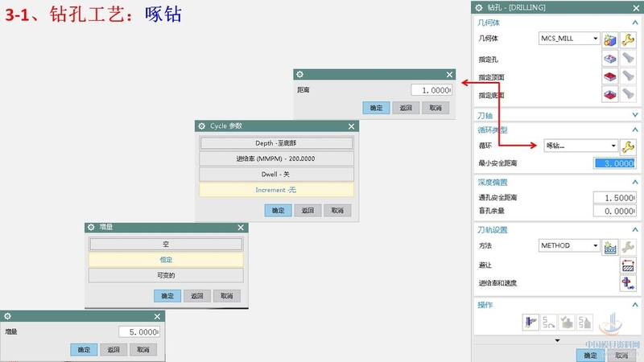Click the new geometry icon beside MCS_MILL

610,39
